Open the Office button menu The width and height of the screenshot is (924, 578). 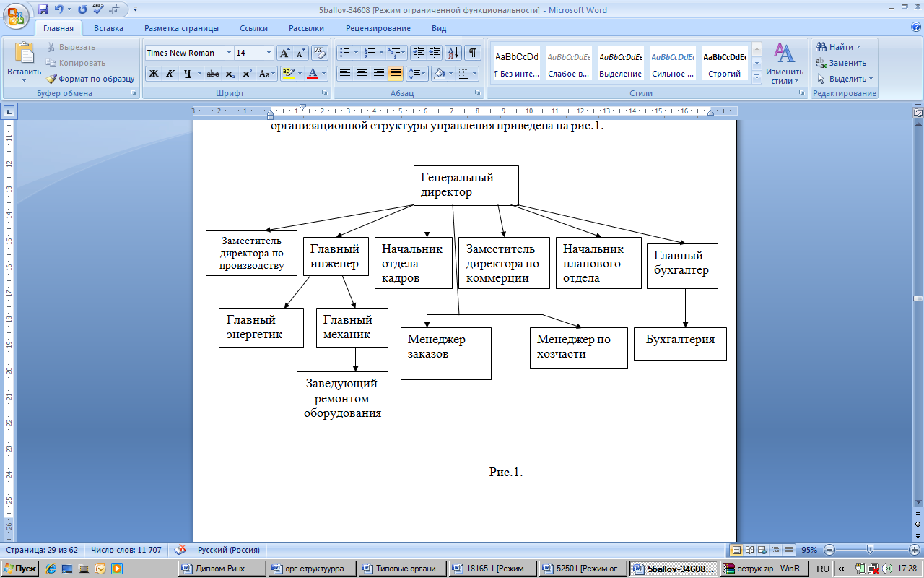point(16,14)
